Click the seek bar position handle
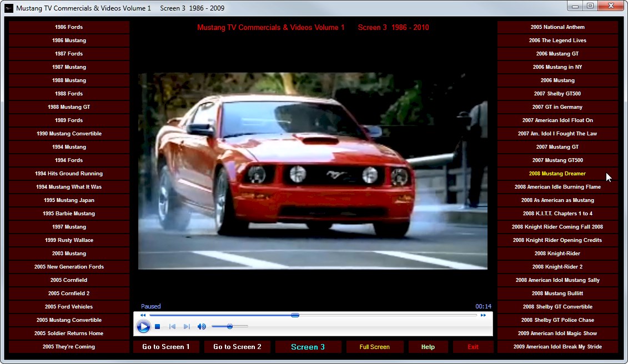This screenshot has width=628, height=364. pos(295,316)
